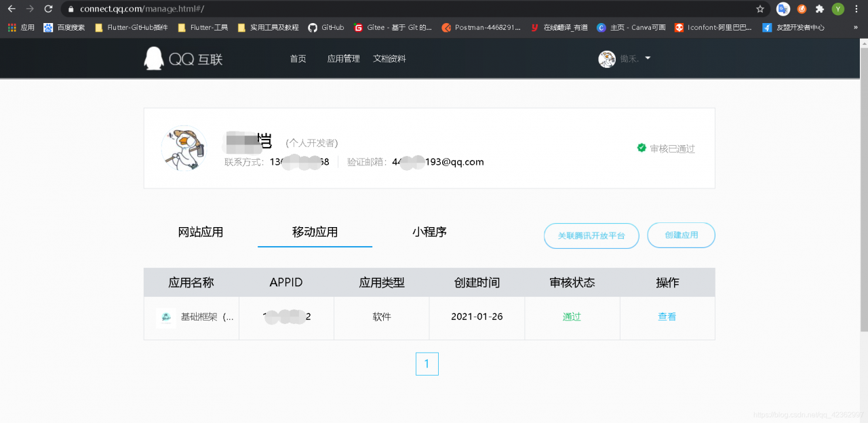Screen dimensions: 868x423
Task: Click the profile avatar in the navbar
Action: pos(607,58)
